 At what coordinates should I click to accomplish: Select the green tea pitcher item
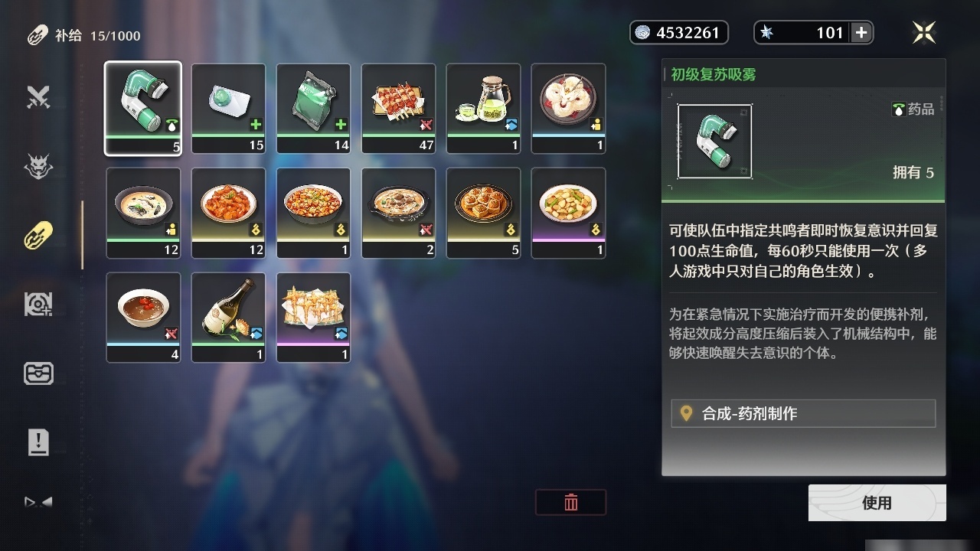(x=483, y=108)
